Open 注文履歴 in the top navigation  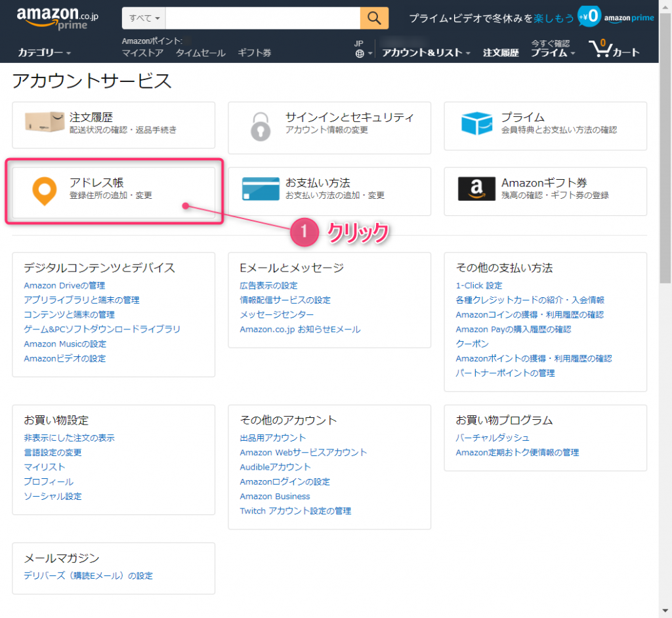click(x=501, y=52)
